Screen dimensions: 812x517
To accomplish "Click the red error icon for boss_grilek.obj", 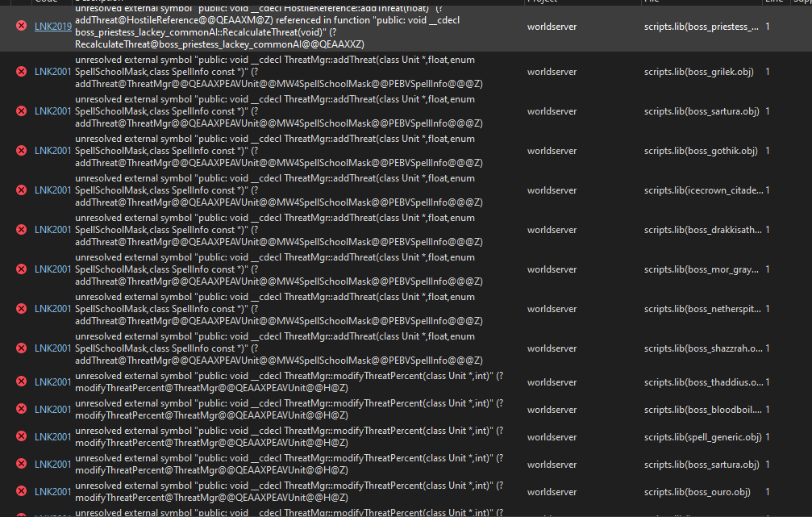I will [21, 72].
